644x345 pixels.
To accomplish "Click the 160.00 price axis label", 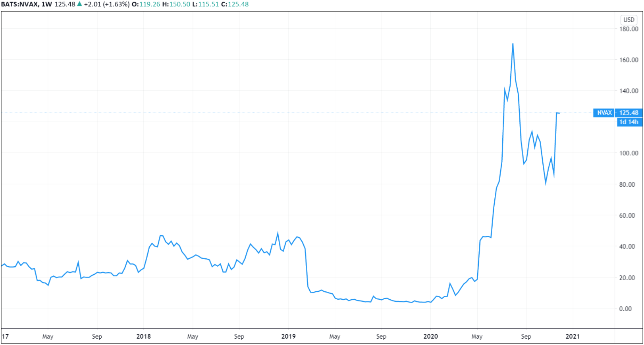I will (x=629, y=60).
